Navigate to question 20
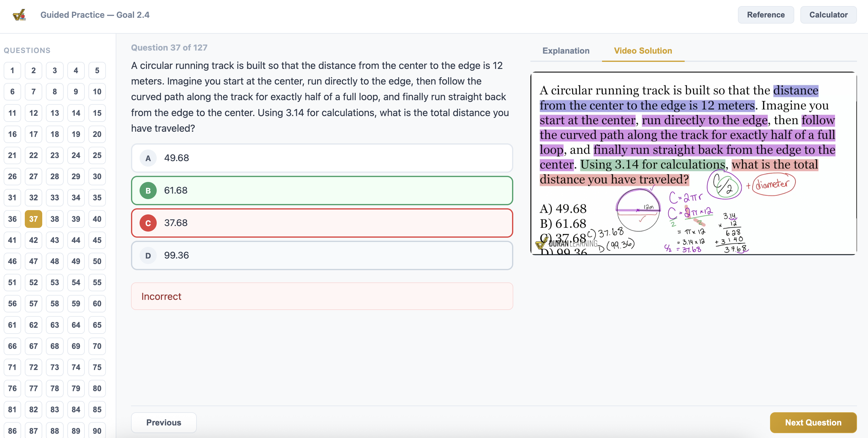 (x=97, y=134)
